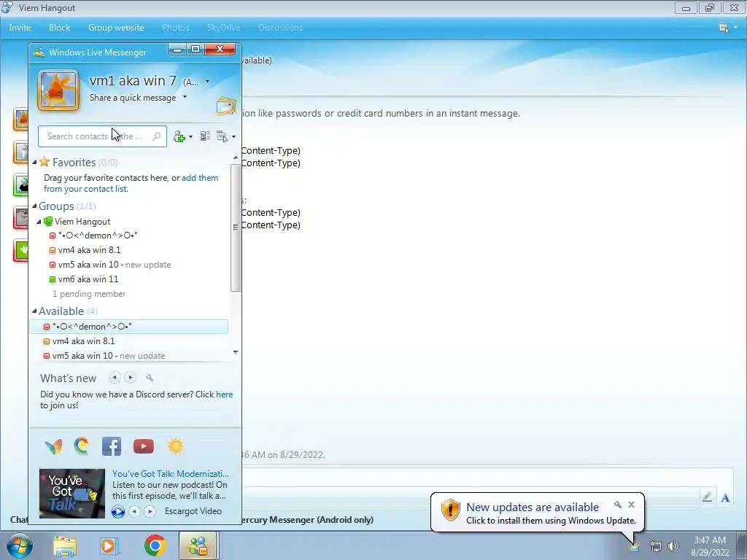Click the sun weather icon
The width and height of the screenshot is (747, 560).
[x=175, y=446]
